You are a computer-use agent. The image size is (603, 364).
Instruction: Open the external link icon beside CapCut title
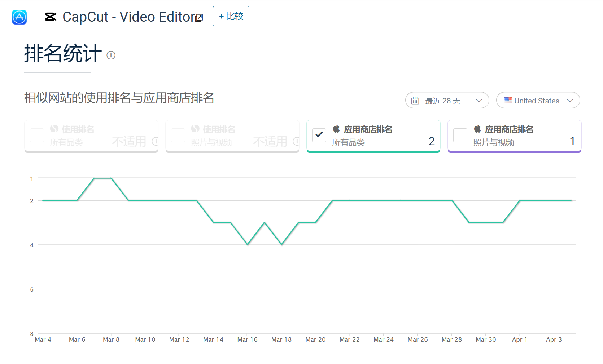click(199, 18)
